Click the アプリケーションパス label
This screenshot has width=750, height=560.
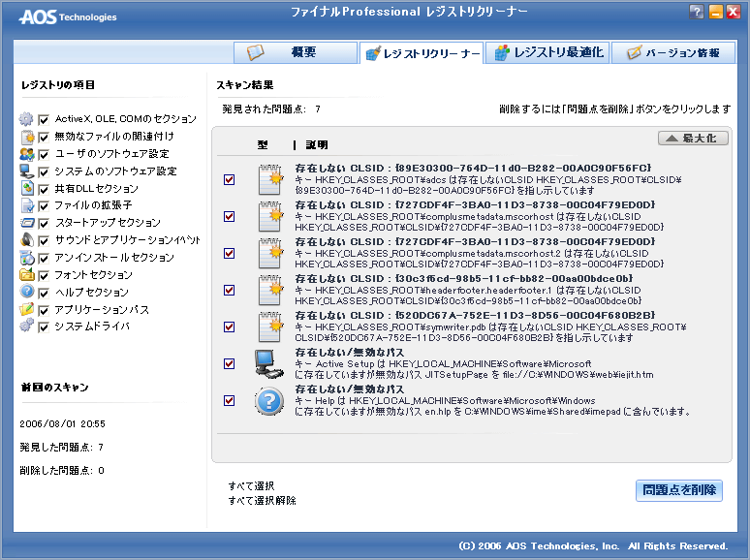(102, 309)
